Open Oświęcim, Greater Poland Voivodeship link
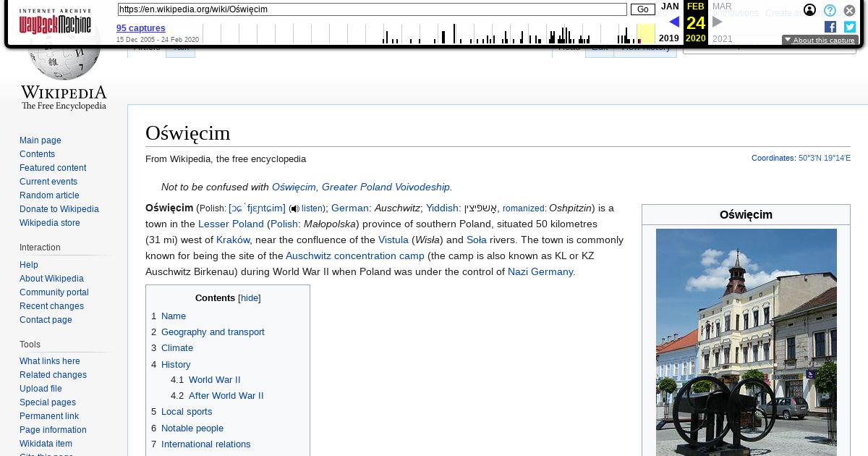Image resolution: width=868 pixels, height=456 pixels. tap(361, 187)
